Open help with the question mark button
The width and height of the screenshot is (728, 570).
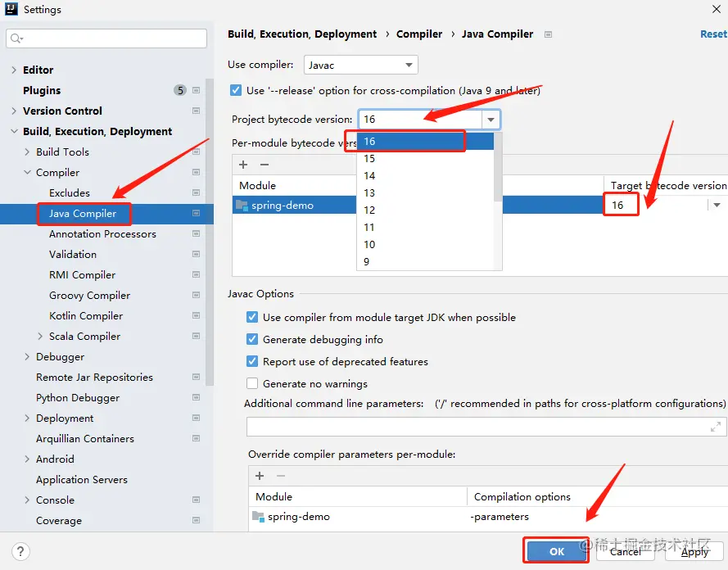pyautogui.click(x=20, y=551)
